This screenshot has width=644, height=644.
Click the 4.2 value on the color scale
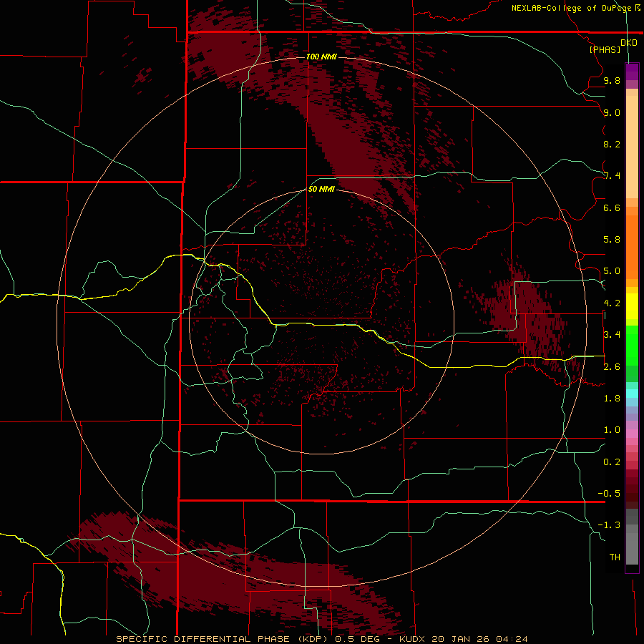tap(612, 303)
